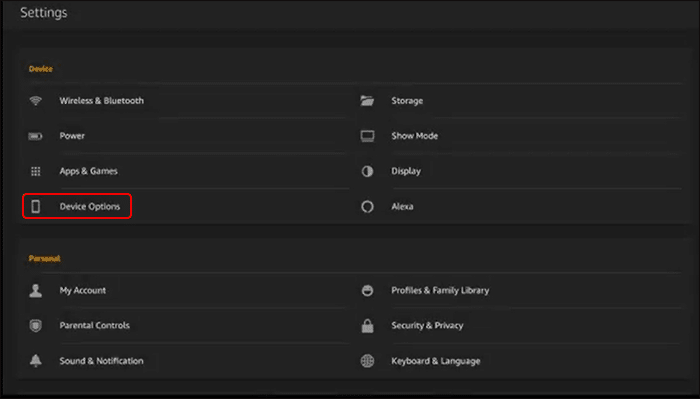The height and width of the screenshot is (399, 700).
Task: Open the Display settings label
Action: point(406,171)
